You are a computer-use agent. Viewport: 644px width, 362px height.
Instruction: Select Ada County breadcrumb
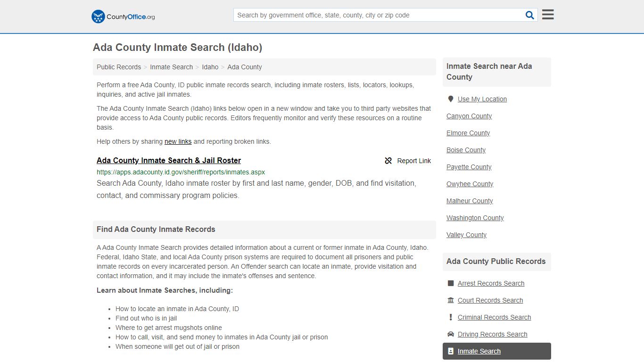pyautogui.click(x=245, y=67)
